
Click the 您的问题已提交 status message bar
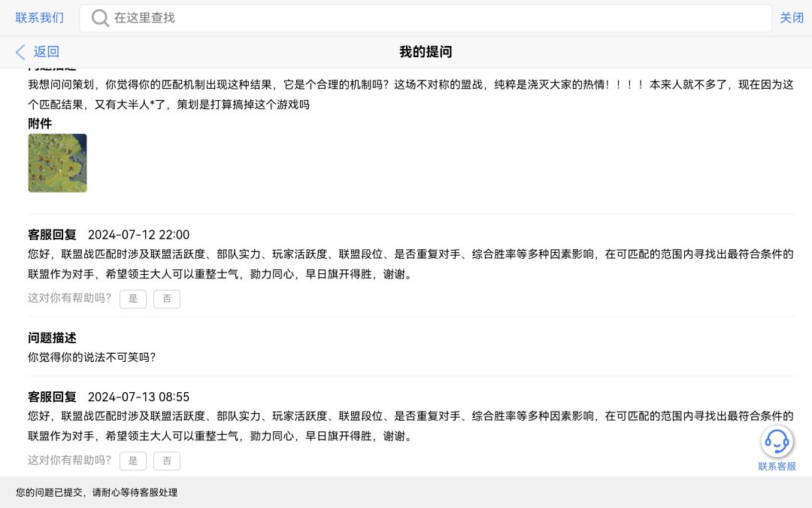406,492
